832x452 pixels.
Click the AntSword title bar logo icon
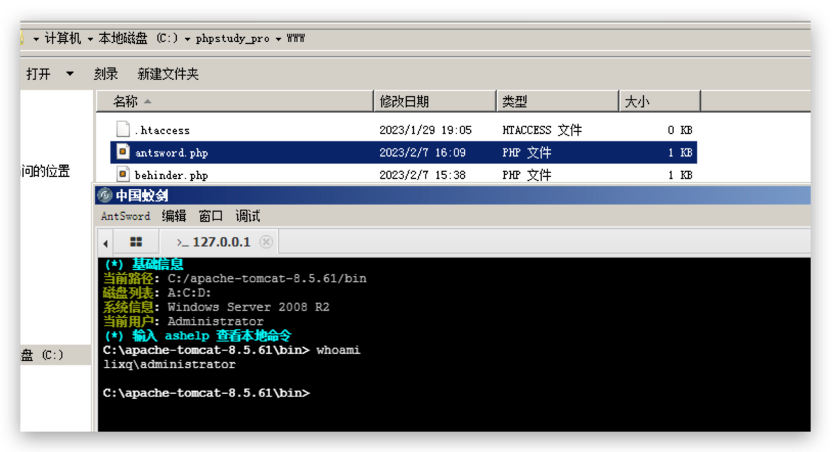click(x=105, y=195)
